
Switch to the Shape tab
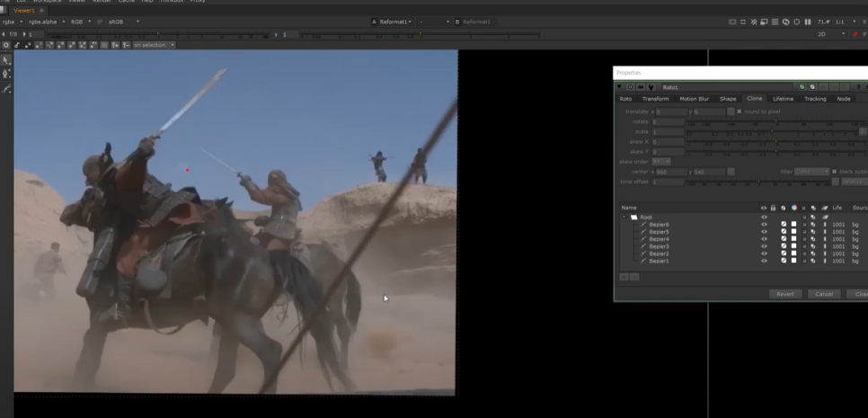point(728,99)
